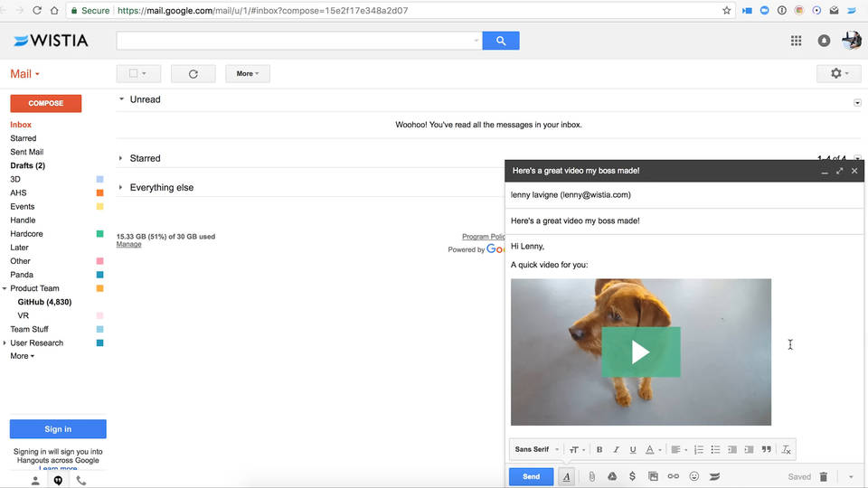Image resolution: width=868 pixels, height=488 pixels.
Task: Open the text size dropdown
Action: [x=577, y=450]
